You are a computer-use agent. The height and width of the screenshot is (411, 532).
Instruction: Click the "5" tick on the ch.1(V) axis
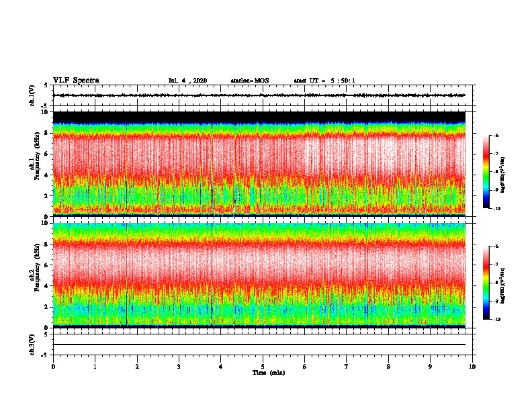point(46,85)
